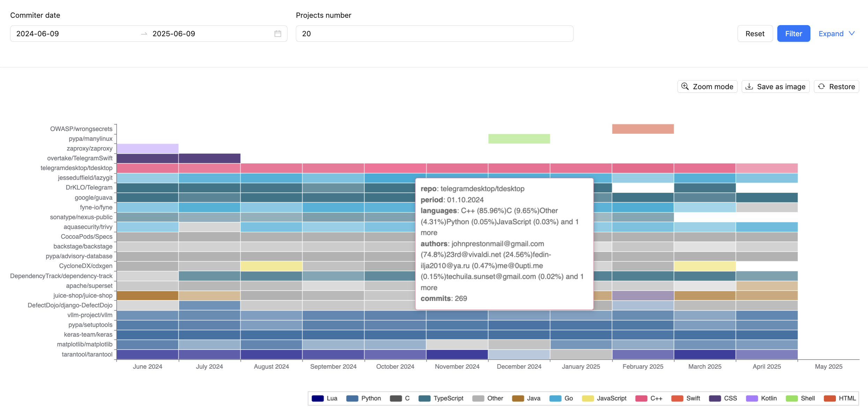The width and height of the screenshot is (868, 414).
Task: Click the HTML legend entry
Action: 839,398
